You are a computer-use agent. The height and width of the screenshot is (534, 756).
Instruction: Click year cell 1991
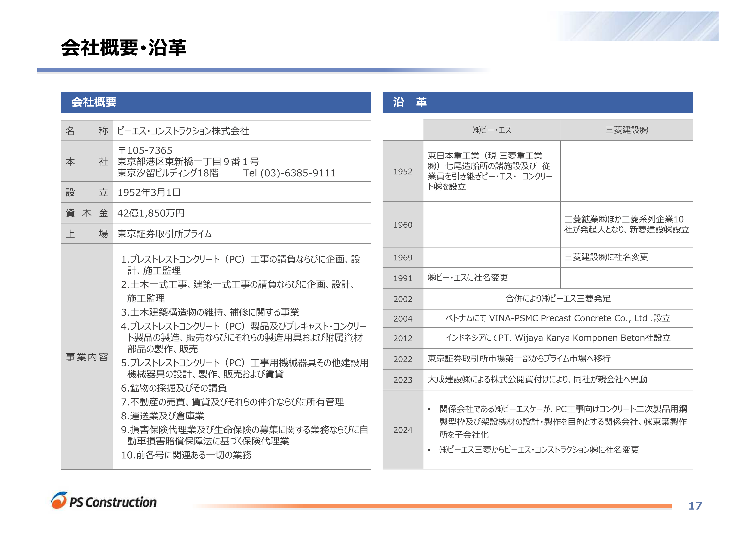tap(403, 278)
